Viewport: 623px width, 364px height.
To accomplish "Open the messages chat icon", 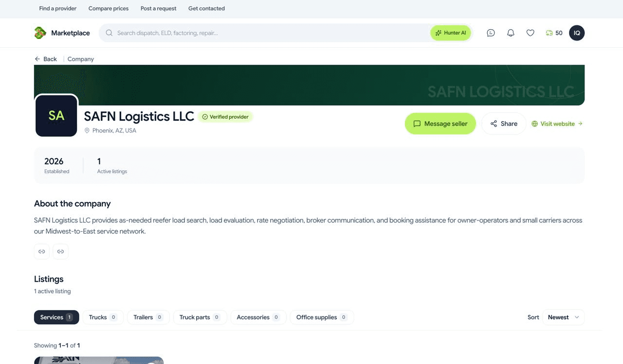I will click(491, 33).
